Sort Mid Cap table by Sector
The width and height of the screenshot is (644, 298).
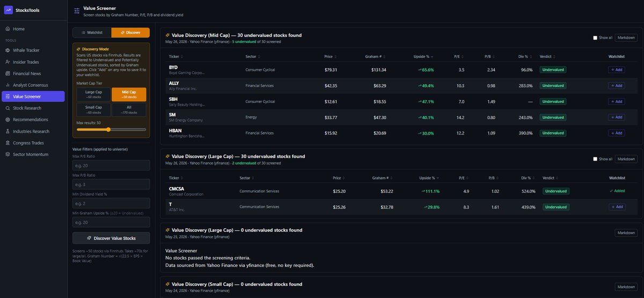tap(253, 56)
